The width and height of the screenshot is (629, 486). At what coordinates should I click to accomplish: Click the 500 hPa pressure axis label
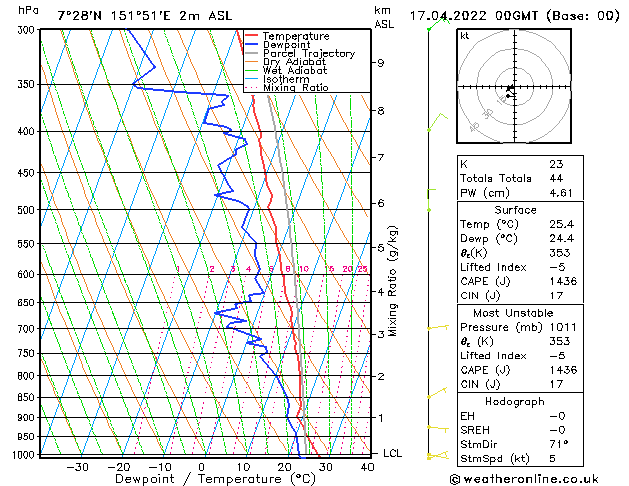tap(26, 210)
